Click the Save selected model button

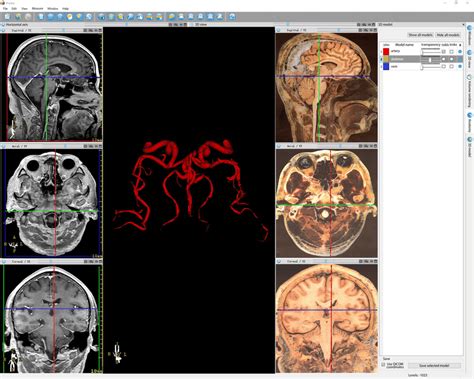[434, 366]
